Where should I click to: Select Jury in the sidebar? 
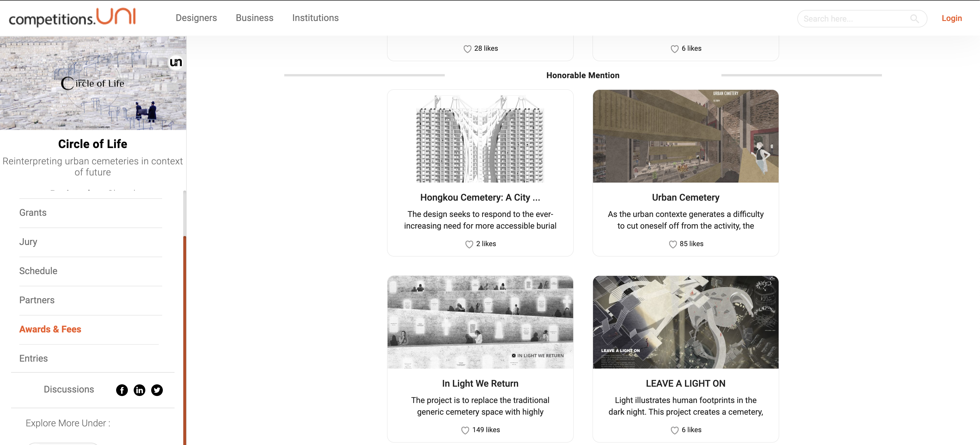[28, 242]
